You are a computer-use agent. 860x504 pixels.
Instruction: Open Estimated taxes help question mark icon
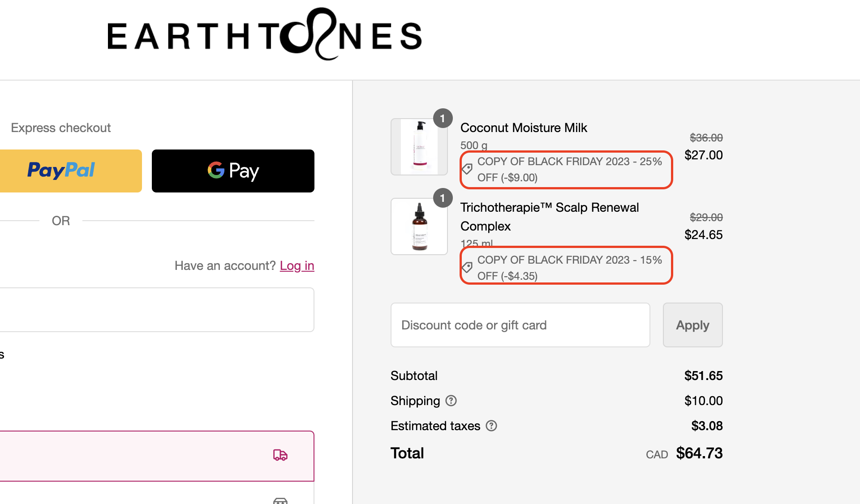491,426
